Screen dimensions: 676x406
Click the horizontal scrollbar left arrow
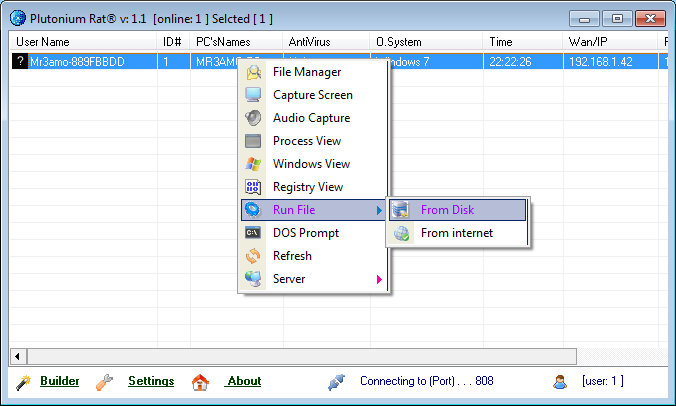[18, 356]
